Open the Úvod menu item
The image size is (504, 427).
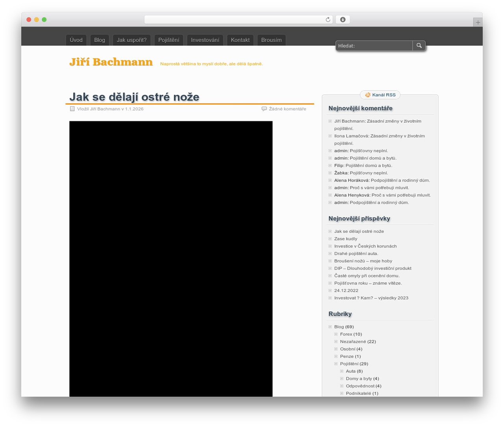pyautogui.click(x=76, y=40)
